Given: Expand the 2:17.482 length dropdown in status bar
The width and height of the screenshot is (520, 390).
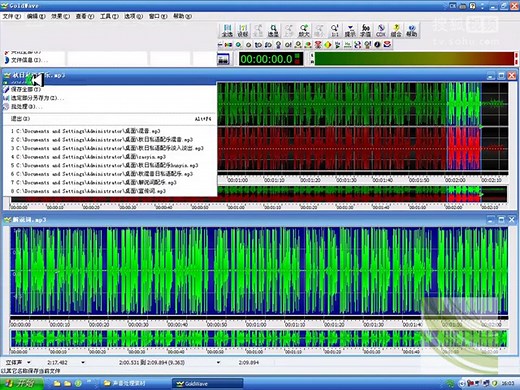Looking at the screenshot, I should click(83, 362).
